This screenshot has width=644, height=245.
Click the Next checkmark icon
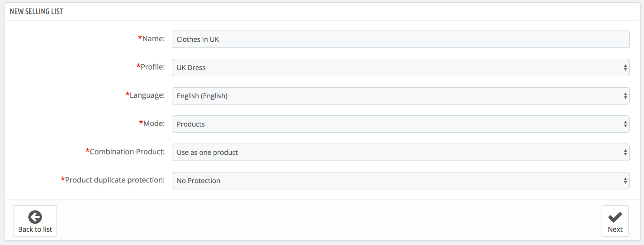click(615, 217)
